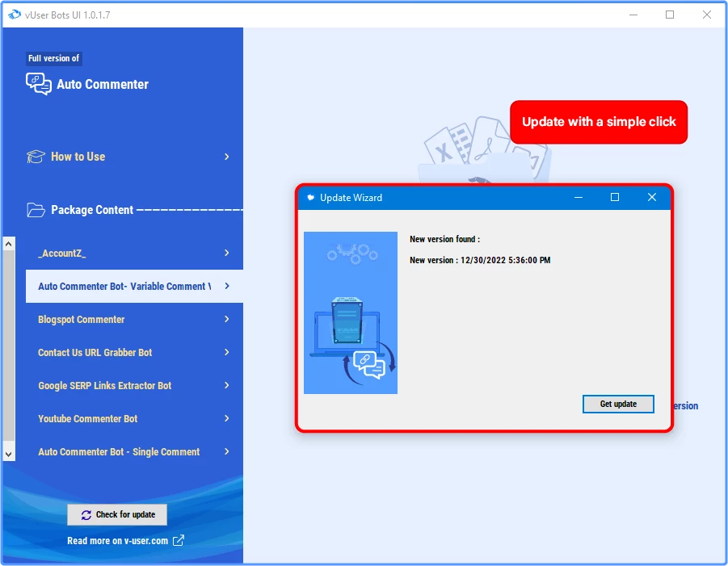The height and width of the screenshot is (566, 728).
Task: Click the Full version of label
Action: tap(54, 58)
